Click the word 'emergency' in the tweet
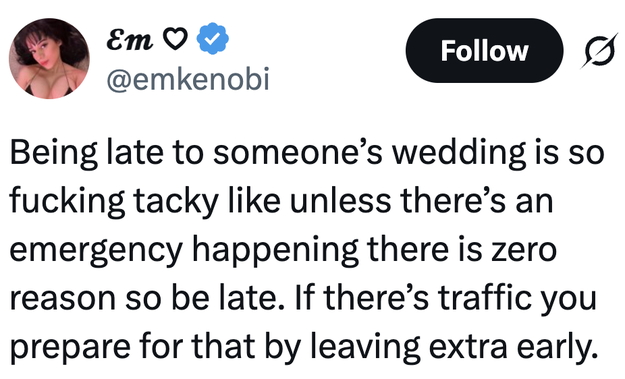The image size is (625, 379). pos(96,251)
